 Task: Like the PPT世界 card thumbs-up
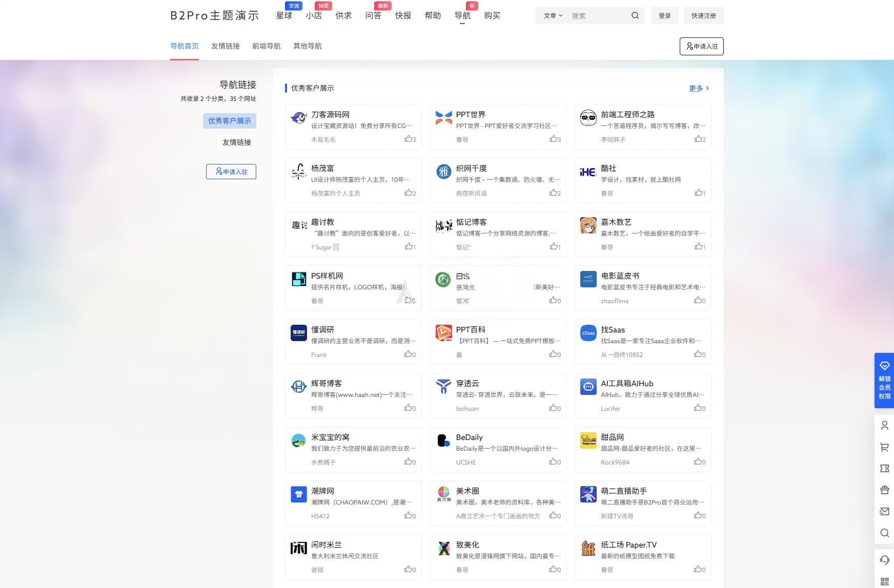pyautogui.click(x=555, y=139)
